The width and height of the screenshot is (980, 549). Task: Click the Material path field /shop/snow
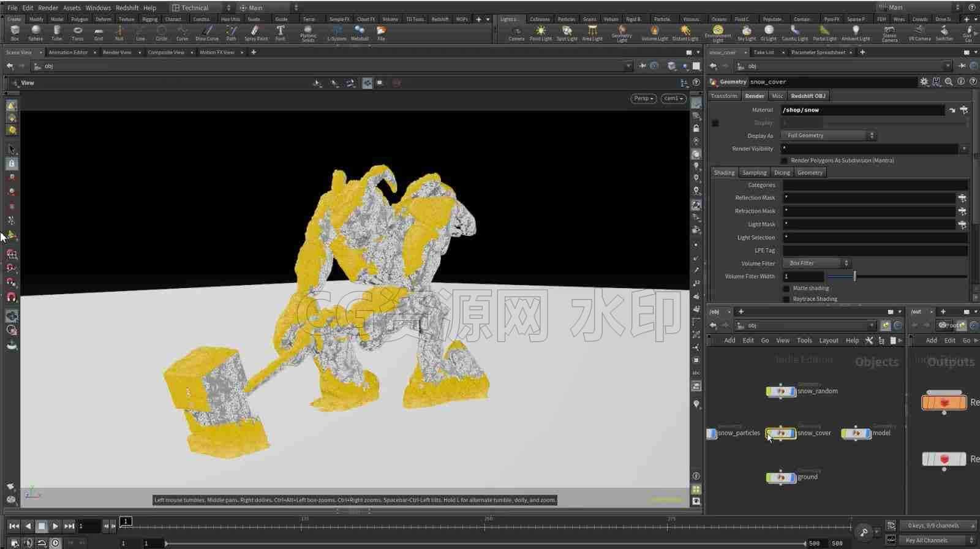click(x=863, y=110)
